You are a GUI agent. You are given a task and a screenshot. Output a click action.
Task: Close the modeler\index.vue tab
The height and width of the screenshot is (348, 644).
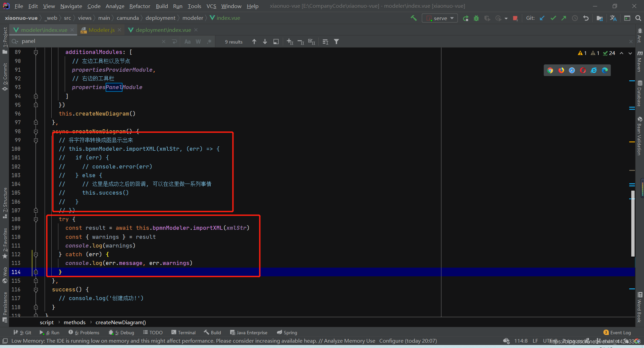pyautogui.click(x=72, y=30)
